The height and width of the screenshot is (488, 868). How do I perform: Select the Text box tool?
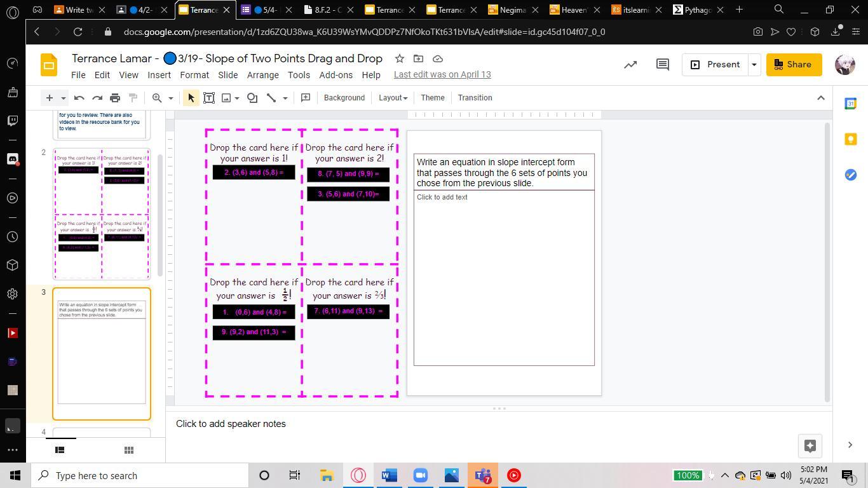[x=208, y=98]
